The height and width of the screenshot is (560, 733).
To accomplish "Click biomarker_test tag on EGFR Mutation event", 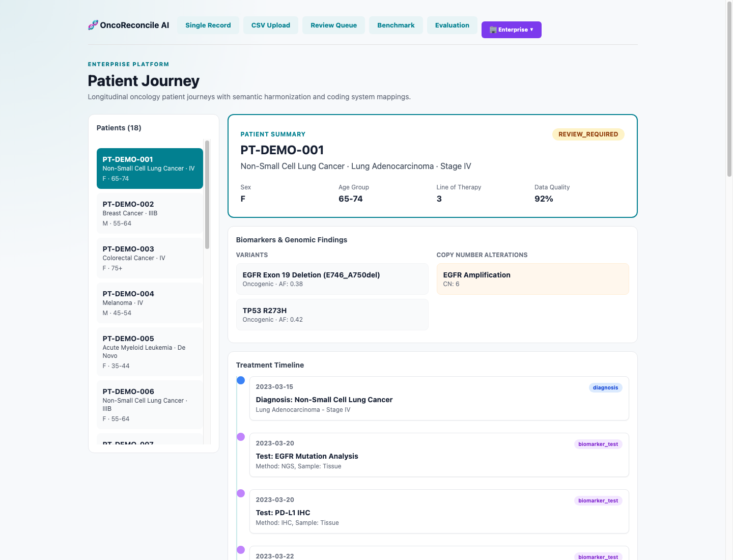I will click(x=598, y=444).
